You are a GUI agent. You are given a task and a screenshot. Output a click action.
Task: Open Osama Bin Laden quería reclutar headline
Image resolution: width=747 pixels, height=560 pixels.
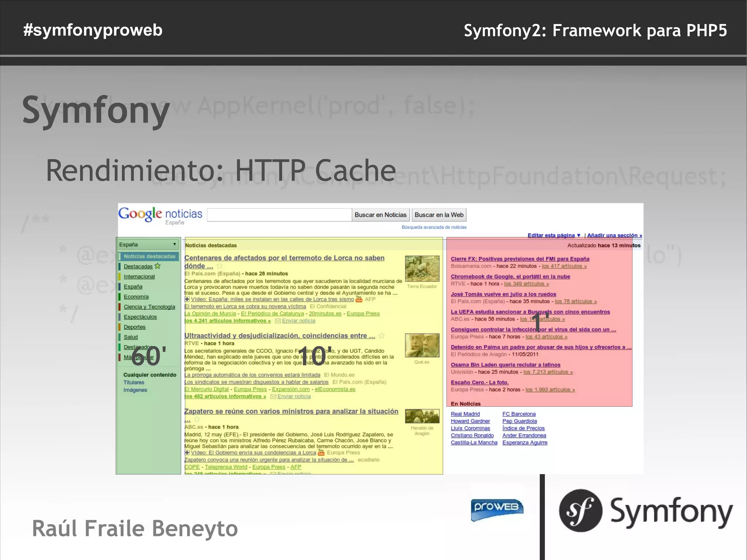click(x=505, y=364)
